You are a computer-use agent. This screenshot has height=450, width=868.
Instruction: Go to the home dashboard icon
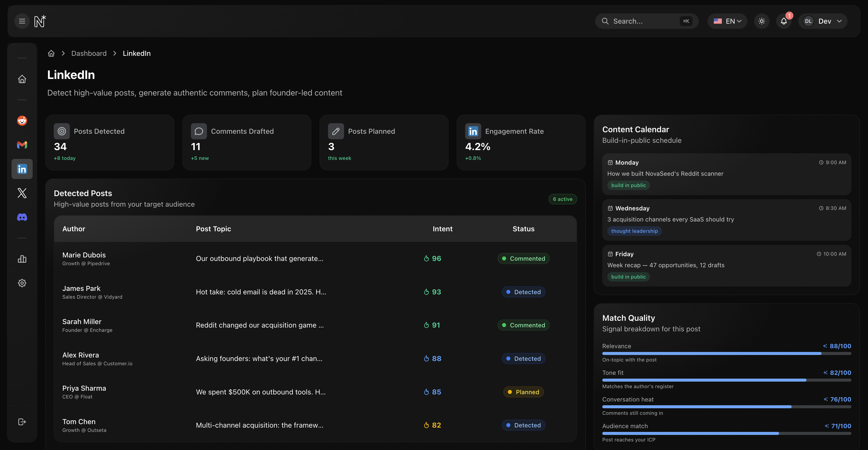click(22, 79)
